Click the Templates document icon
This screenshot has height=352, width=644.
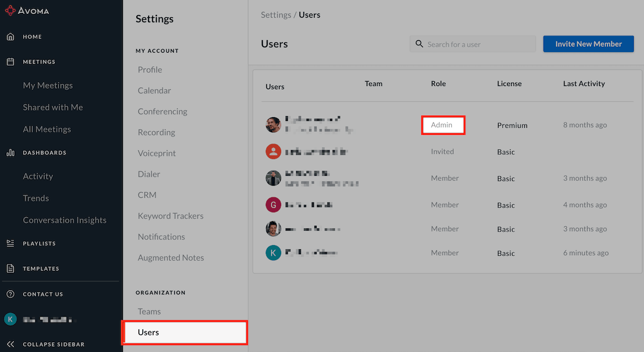[x=10, y=268]
